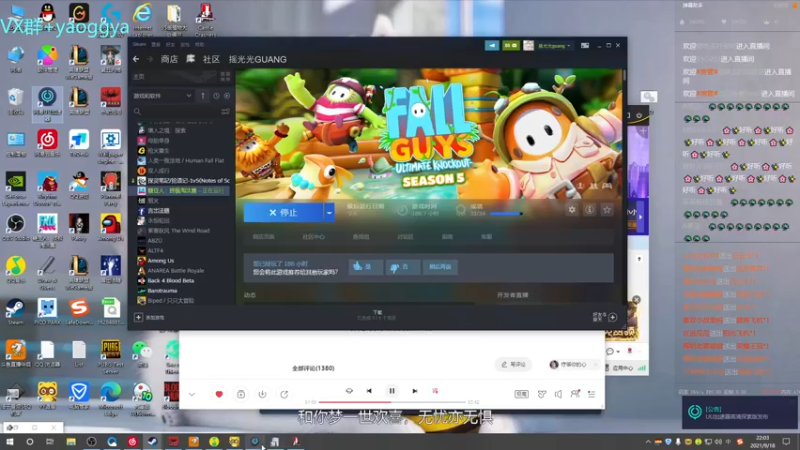Open the dropdown arrow beside the stop button
800x450 pixels.
point(329,212)
